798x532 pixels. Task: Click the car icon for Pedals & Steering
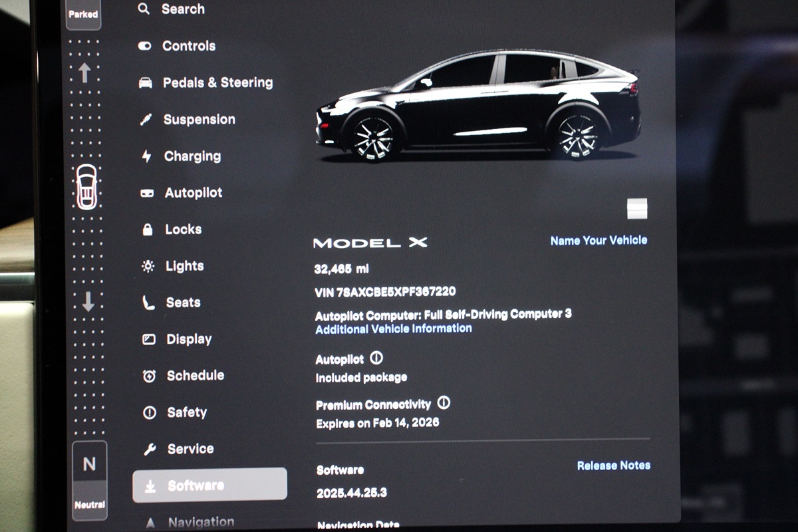(x=145, y=83)
